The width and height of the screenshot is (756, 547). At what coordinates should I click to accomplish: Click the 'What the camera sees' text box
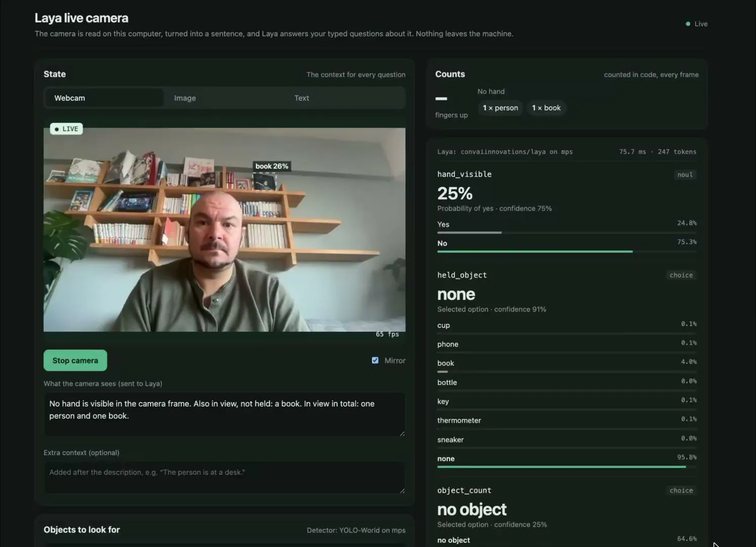coord(225,414)
